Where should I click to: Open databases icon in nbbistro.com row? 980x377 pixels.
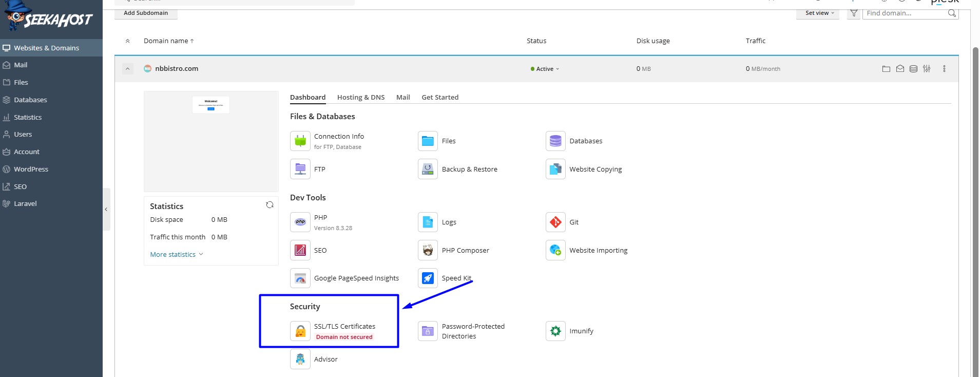(x=913, y=69)
